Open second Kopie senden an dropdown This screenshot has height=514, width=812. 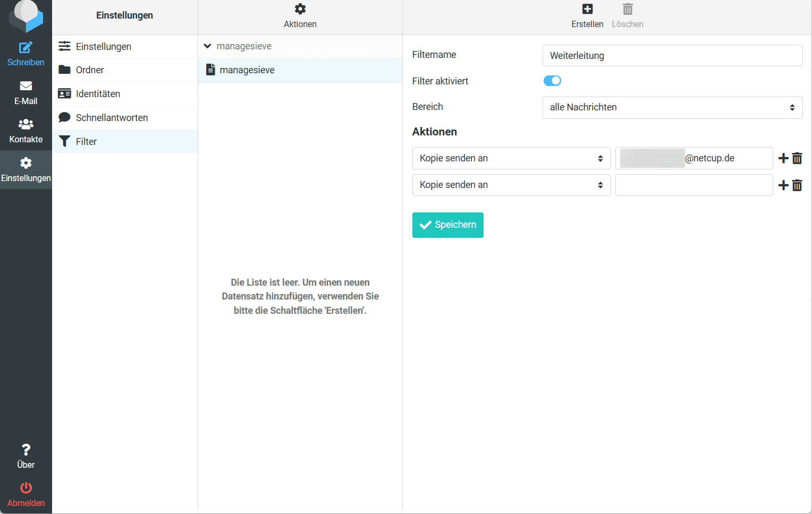[511, 185]
